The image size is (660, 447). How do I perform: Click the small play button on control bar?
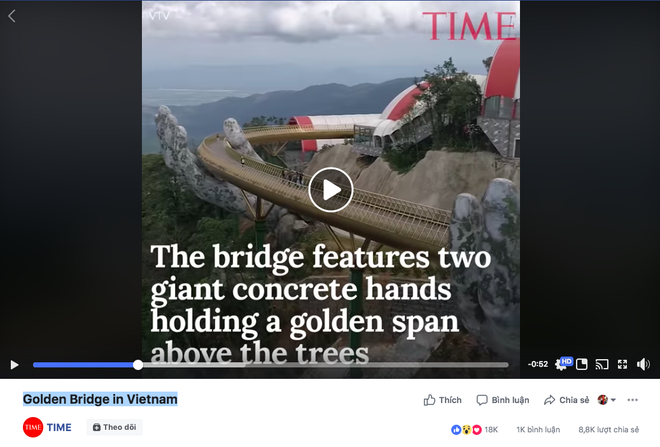14,365
